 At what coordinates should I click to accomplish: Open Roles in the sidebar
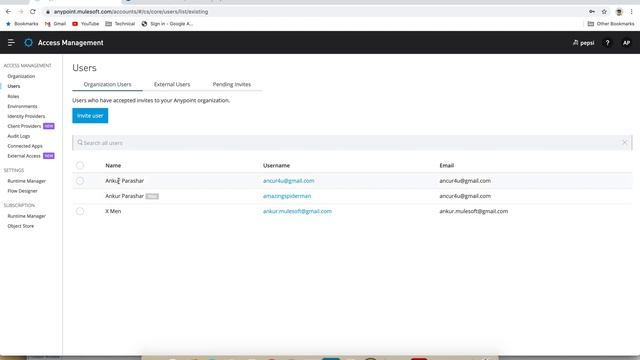(13, 96)
